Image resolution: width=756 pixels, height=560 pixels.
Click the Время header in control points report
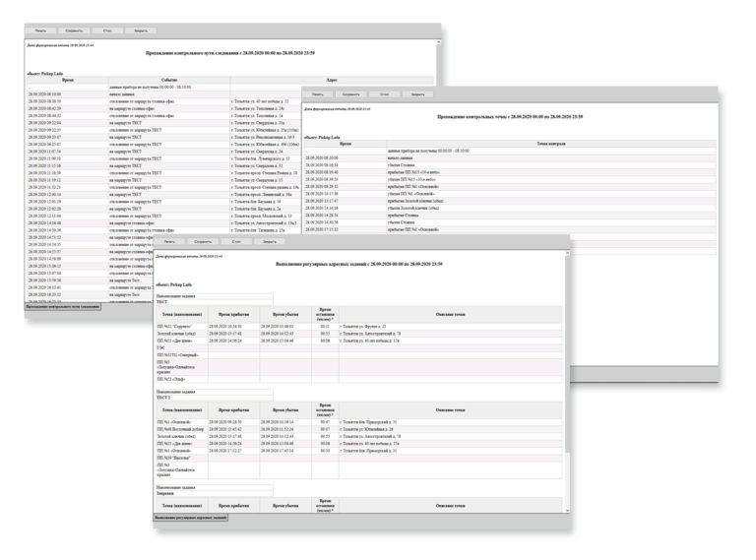pos(346,144)
